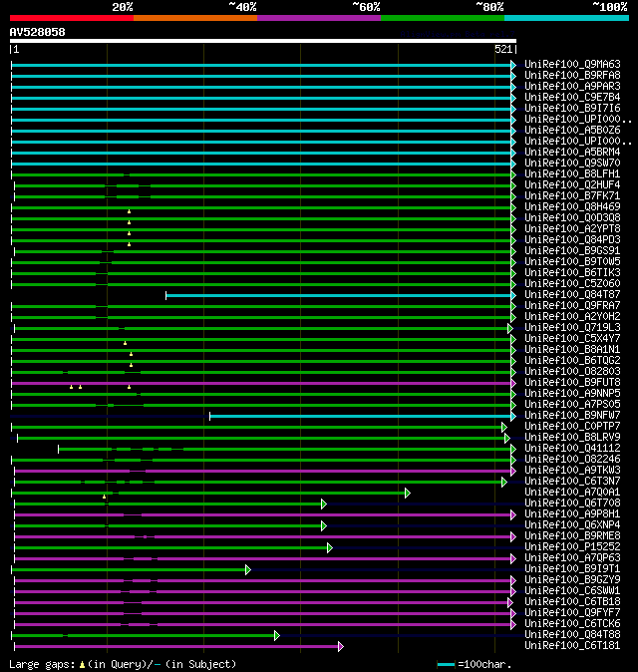Select the UniRef100_A5B0Z6 label
The width and height of the screenshot is (638, 672).
pos(572,131)
